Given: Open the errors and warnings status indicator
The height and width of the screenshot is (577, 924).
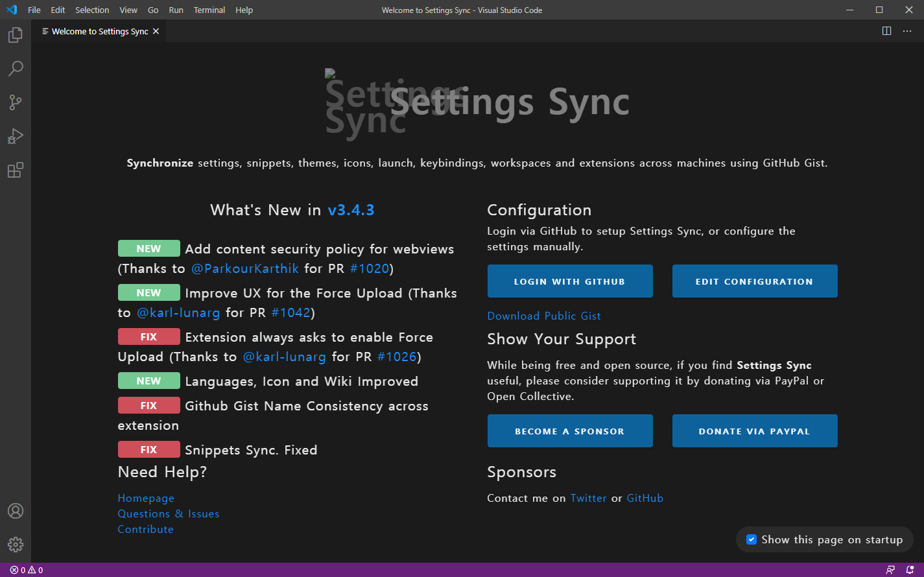Looking at the screenshot, I should pos(27,570).
